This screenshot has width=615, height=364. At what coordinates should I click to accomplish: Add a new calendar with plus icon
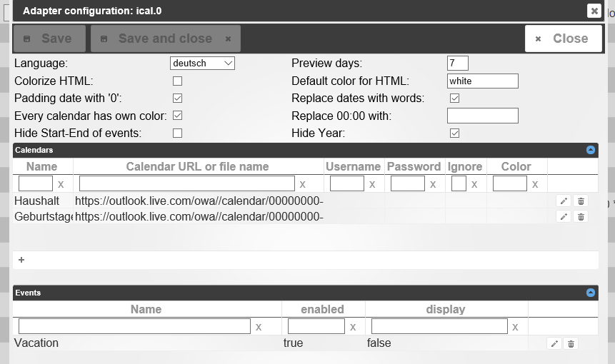click(x=21, y=261)
